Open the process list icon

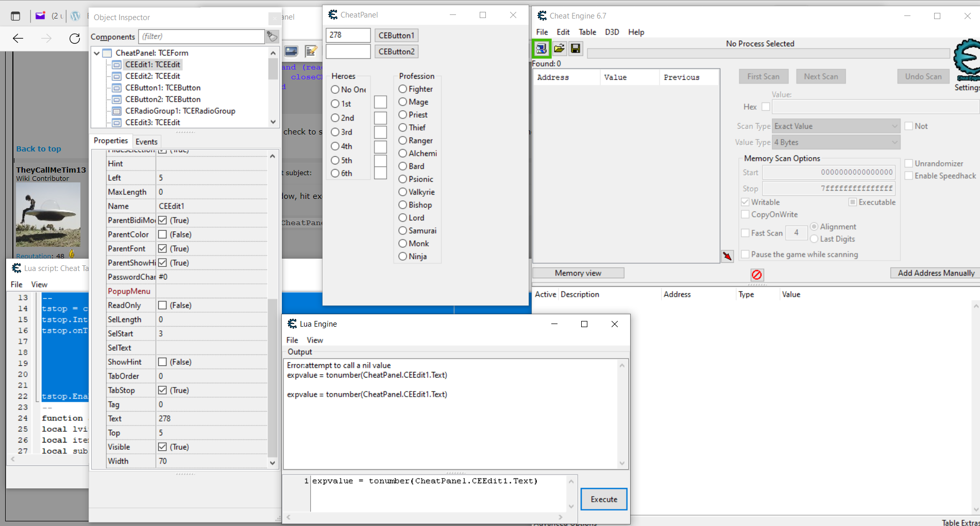click(541, 49)
